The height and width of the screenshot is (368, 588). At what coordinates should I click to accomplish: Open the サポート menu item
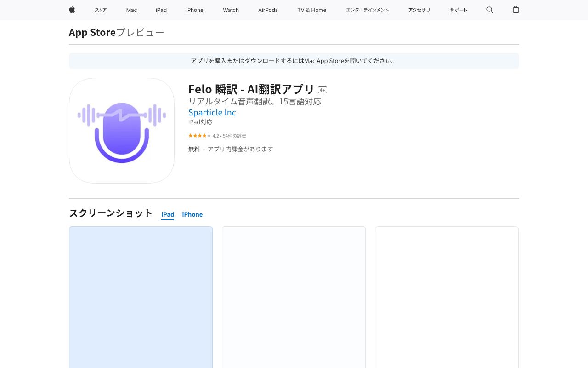point(458,10)
